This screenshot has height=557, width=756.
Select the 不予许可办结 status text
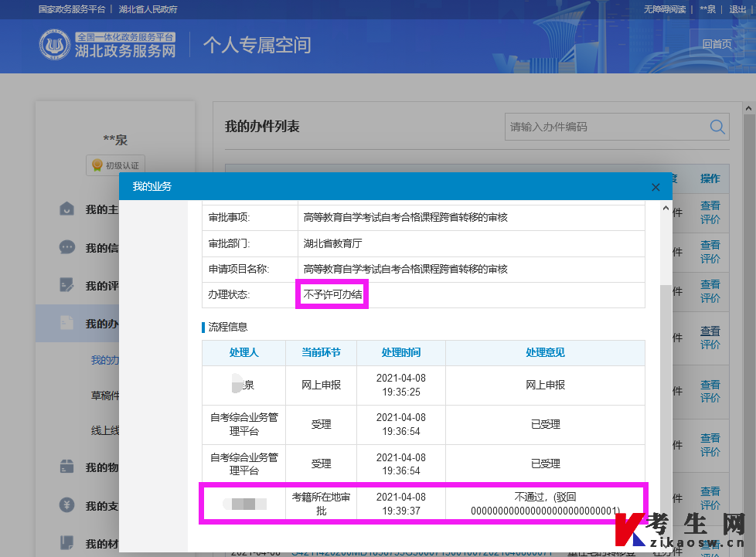(x=332, y=294)
